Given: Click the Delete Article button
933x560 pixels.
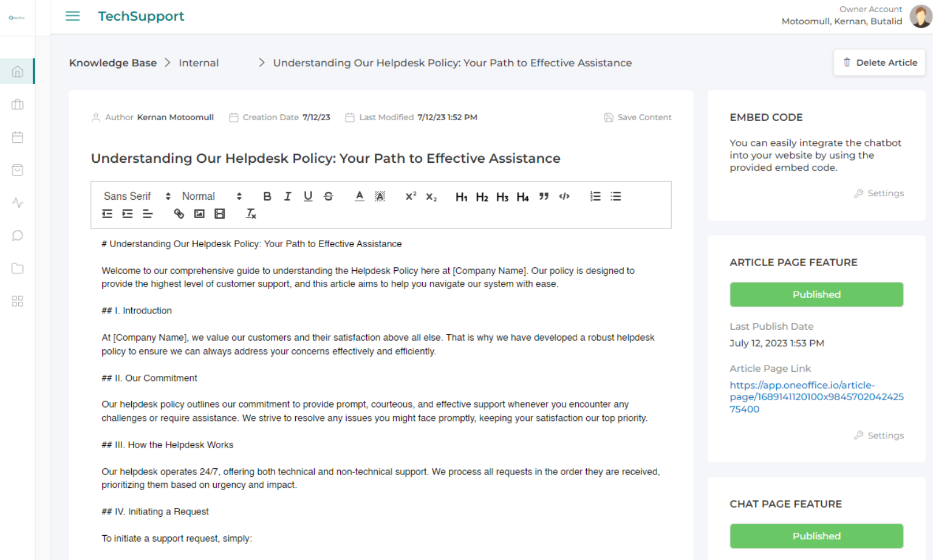Looking at the screenshot, I should pyautogui.click(x=879, y=63).
